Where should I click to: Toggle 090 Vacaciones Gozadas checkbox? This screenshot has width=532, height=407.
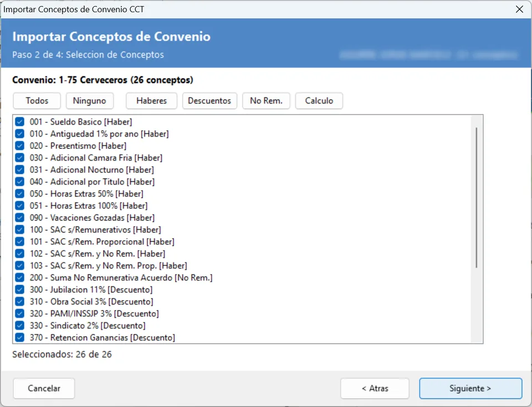(20, 218)
